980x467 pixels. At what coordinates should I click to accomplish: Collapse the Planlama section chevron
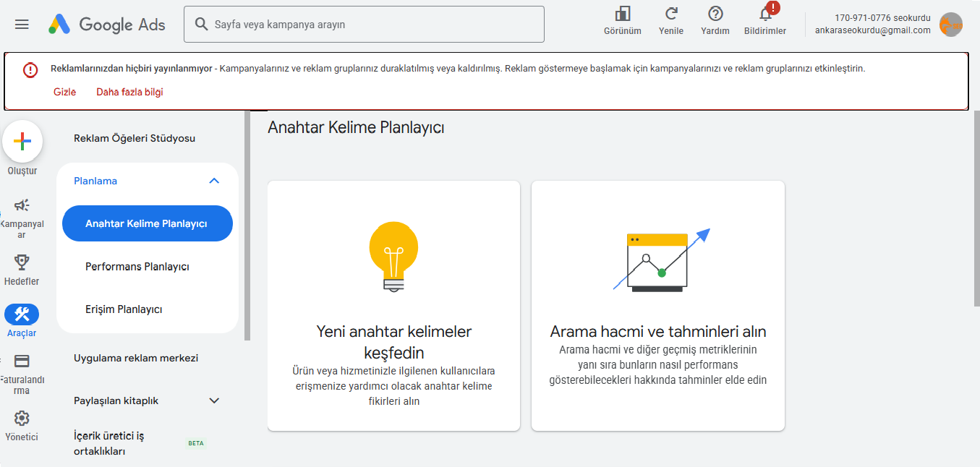click(x=213, y=180)
